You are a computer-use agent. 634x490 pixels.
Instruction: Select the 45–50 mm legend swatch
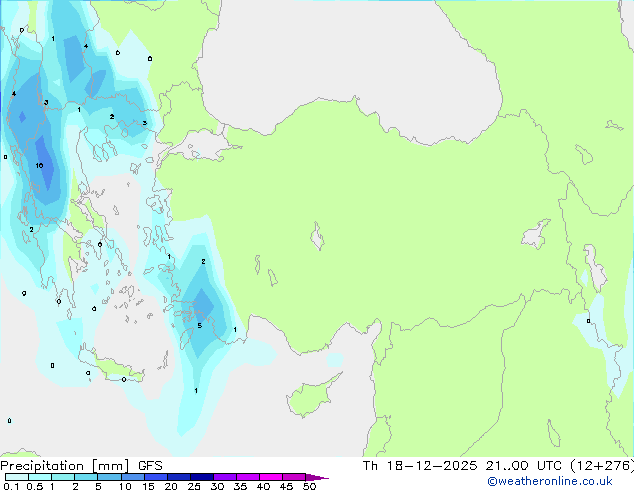tap(294, 477)
